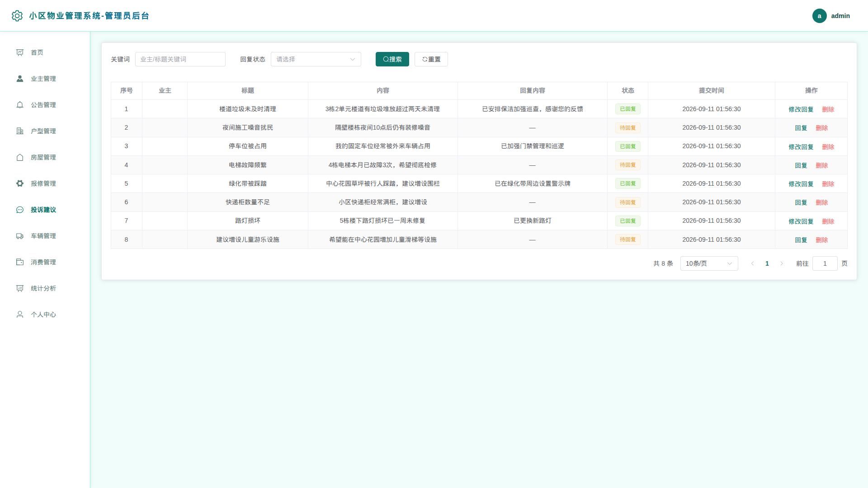
Task: Click the 已更换新路灯 reply cell
Action: pyautogui.click(x=532, y=221)
